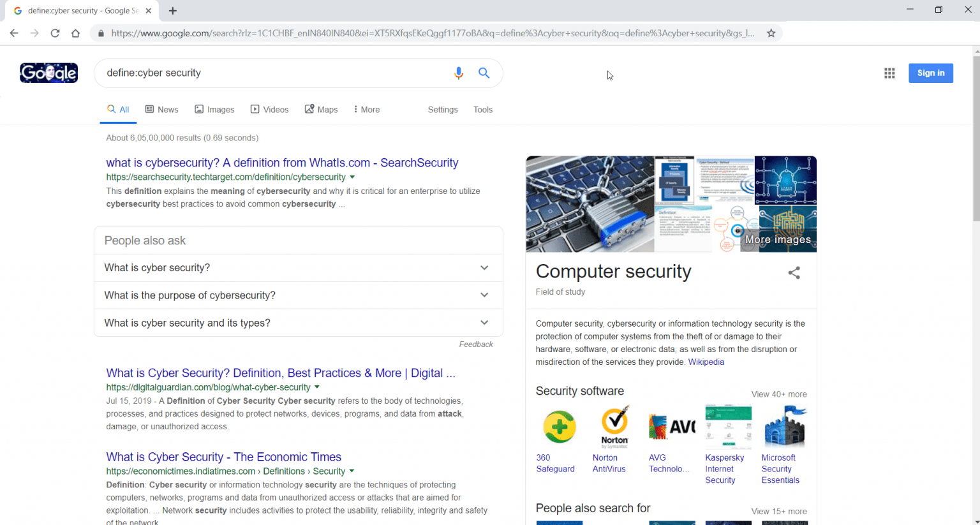Open the Google apps grid
The height and width of the screenshot is (525, 980).
[889, 73]
